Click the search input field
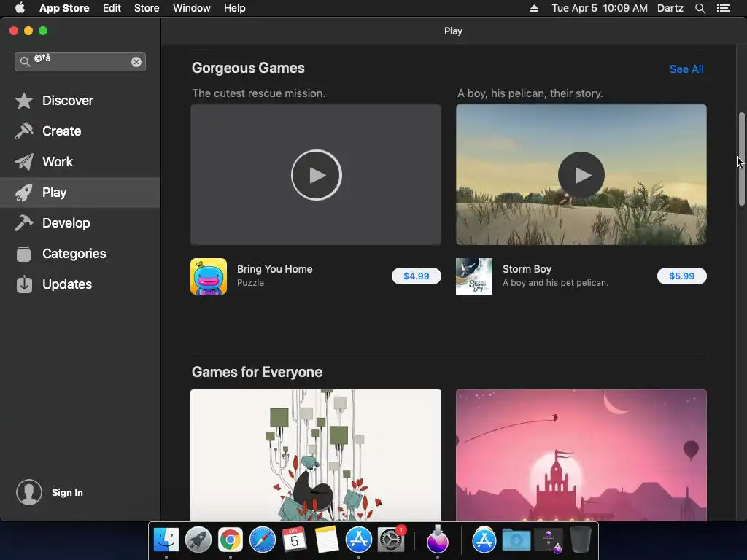 coord(80,62)
